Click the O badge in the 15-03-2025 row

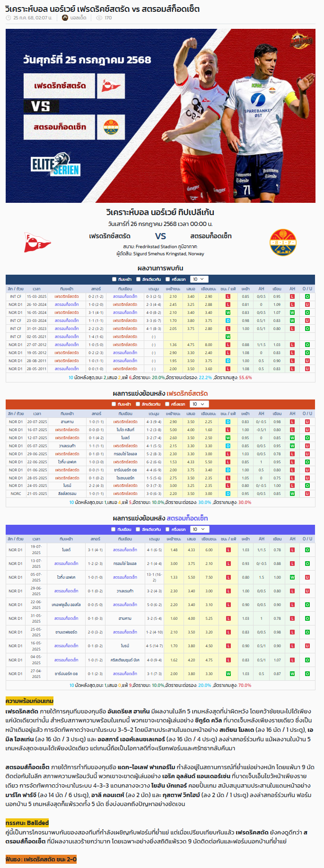(x=307, y=296)
